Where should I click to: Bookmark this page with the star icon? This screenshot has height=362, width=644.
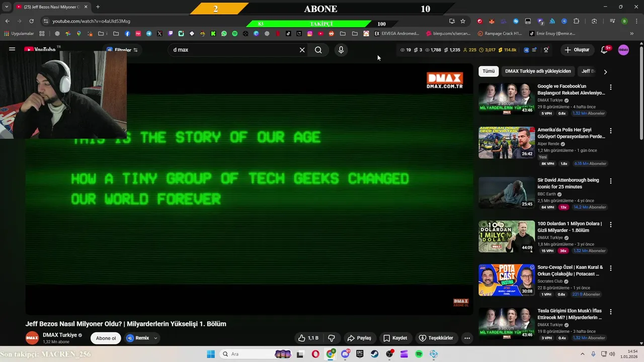pyautogui.click(x=463, y=21)
